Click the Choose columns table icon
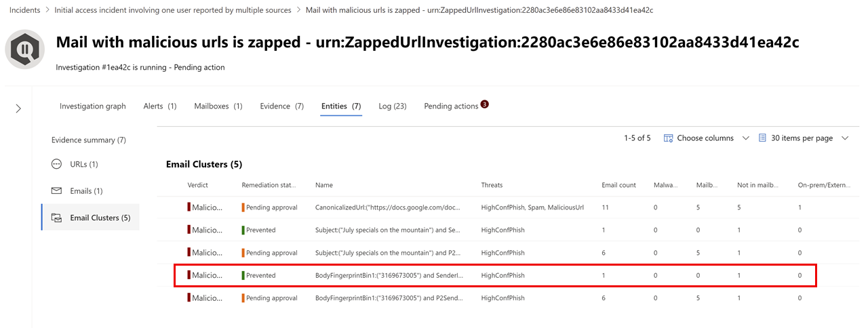This screenshot has height=328, width=868. click(668, 138)
